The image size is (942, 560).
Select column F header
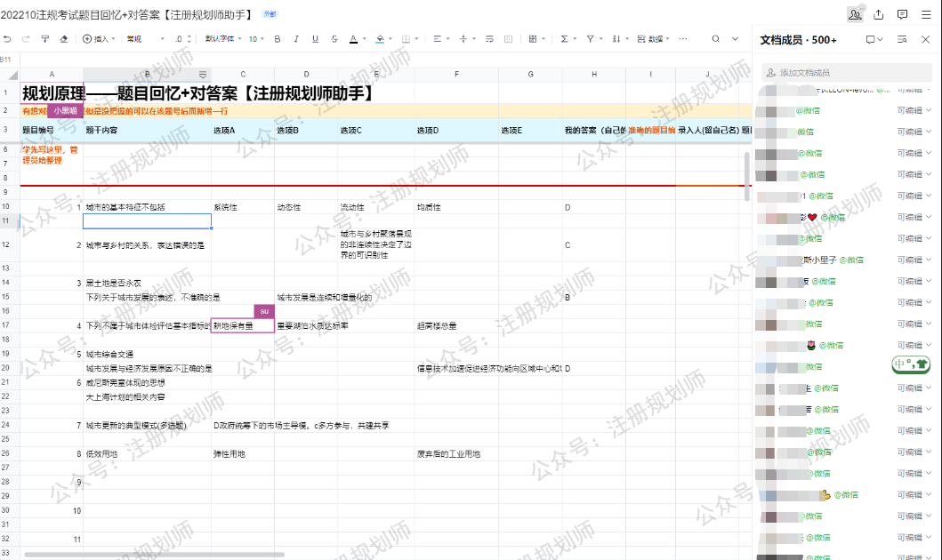(x=456, y=75)
